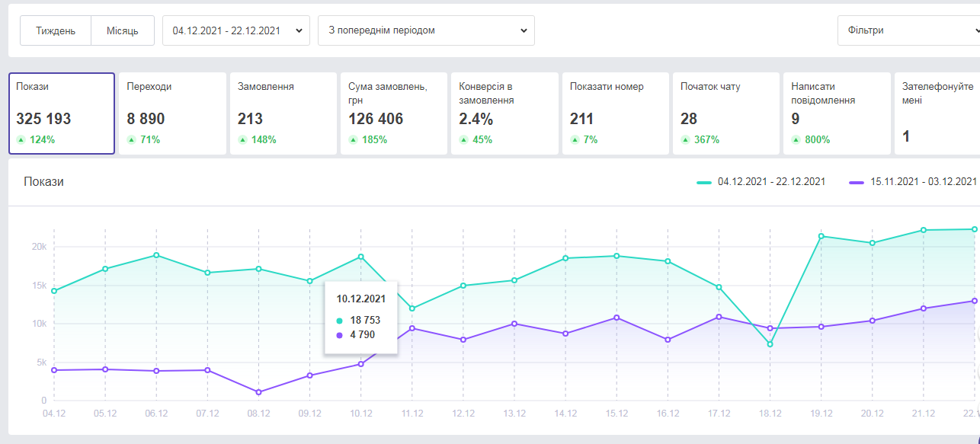Select the Замовлення metric card
This screenshot has width=980, height=444.
[283, 113]
